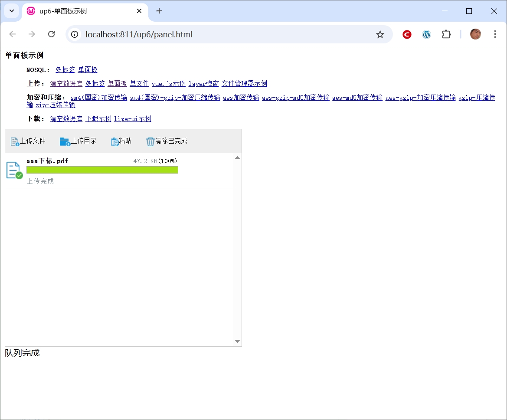507x420 pixels.
Task: Expand the tab search dropdown
Action: pyautogui.click(x=12, y=11)
